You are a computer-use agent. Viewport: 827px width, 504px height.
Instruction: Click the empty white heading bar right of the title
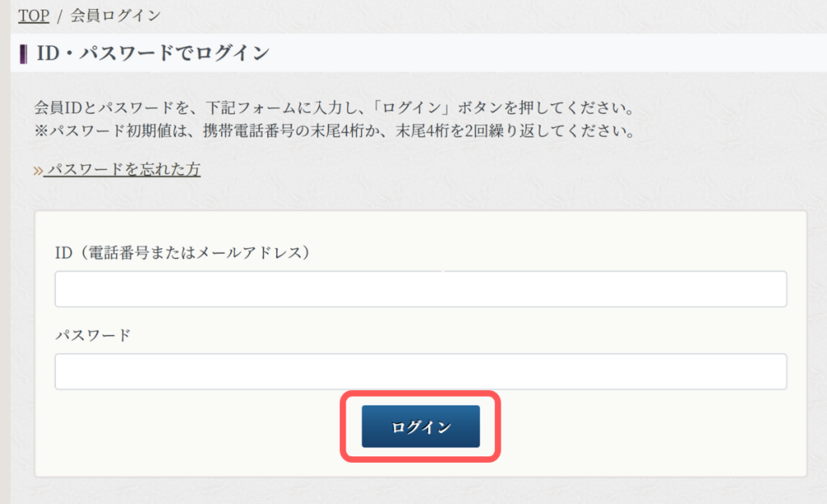pos(549,54)
